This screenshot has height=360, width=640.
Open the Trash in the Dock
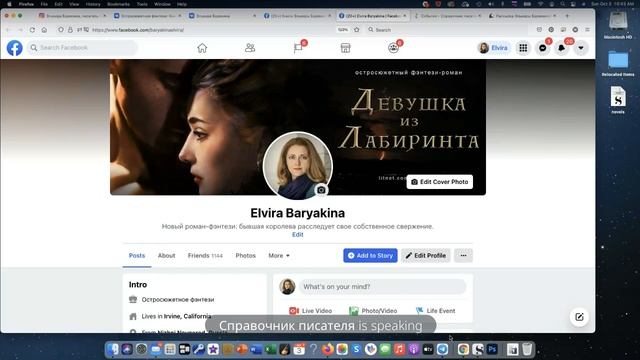coord(527,349)
